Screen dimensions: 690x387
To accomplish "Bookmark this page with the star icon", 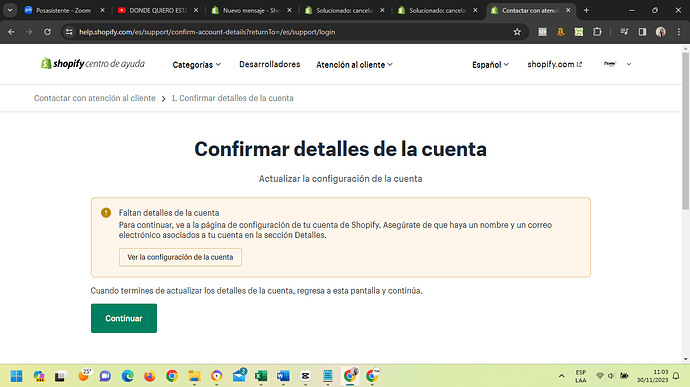I will [x=517, y=32].
